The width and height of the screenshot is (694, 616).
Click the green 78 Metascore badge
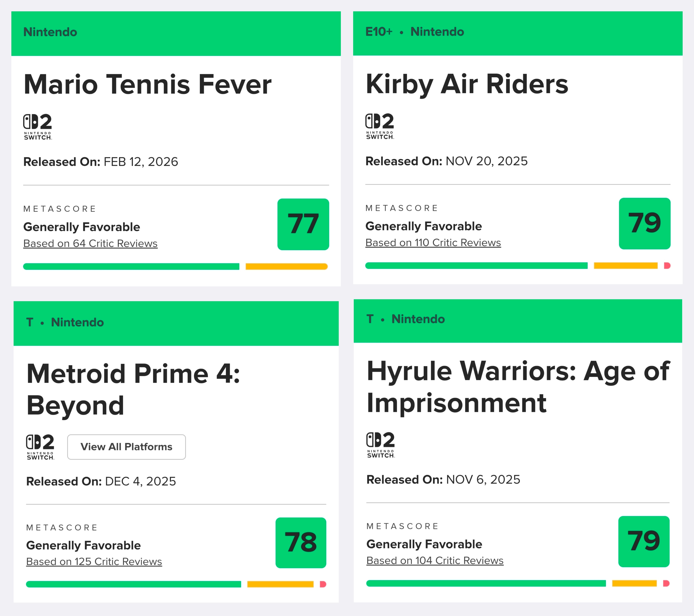[301, 542]
